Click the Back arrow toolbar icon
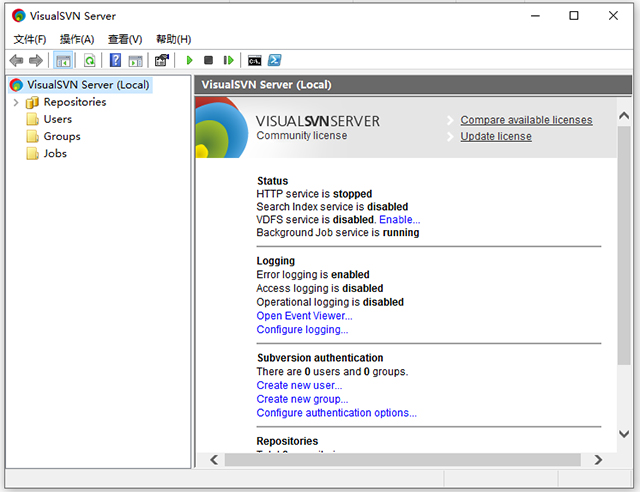Image resolution: width=640 pixels, height=492 pixels. 16,61
